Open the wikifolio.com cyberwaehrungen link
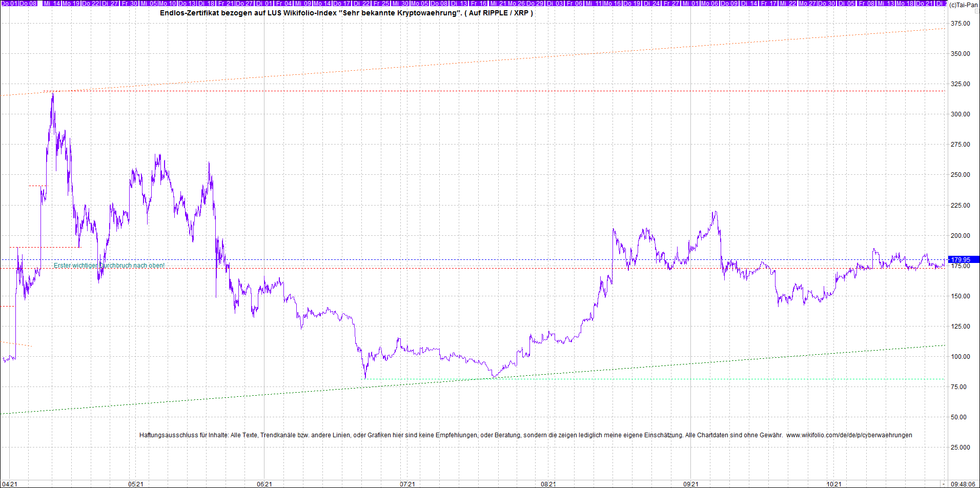 coord(849,435)
